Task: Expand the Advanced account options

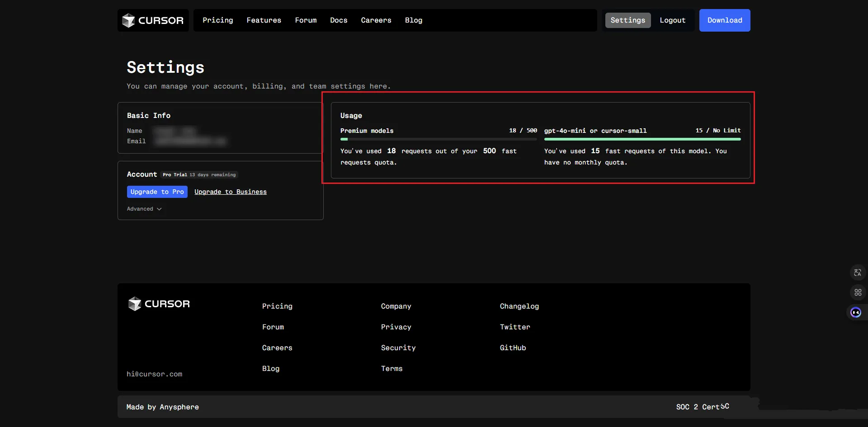Action: pos(144,209)
